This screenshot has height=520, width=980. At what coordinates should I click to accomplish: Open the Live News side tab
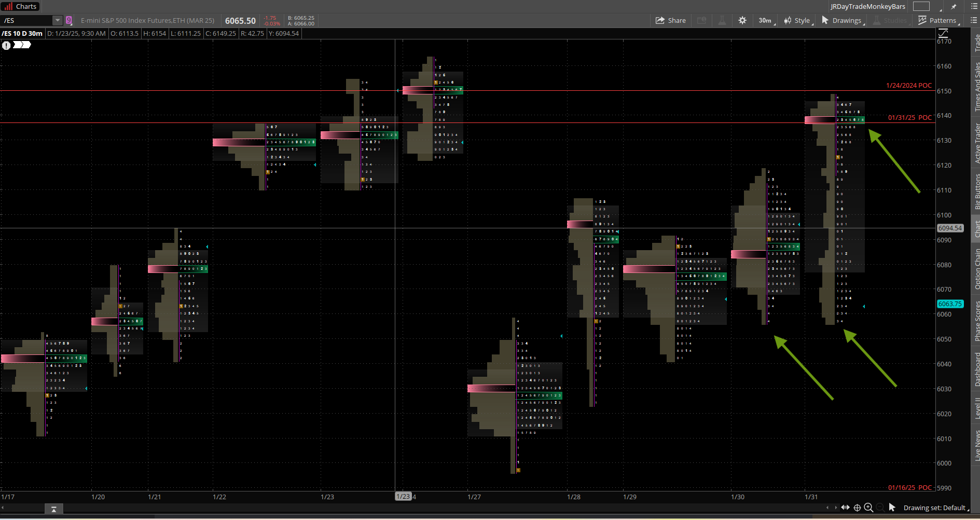tap(976, 445)
